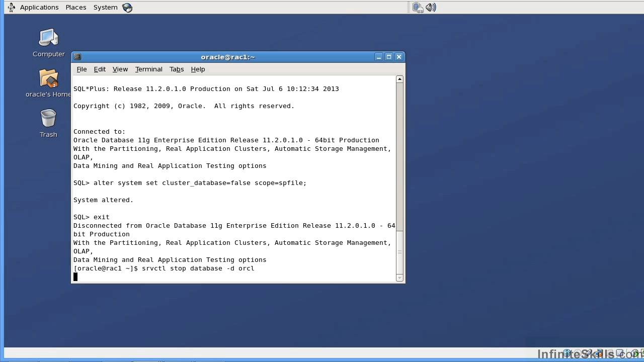Open the System menu
The width and height of the screenshot is (644, 362).
pos(105,7)
